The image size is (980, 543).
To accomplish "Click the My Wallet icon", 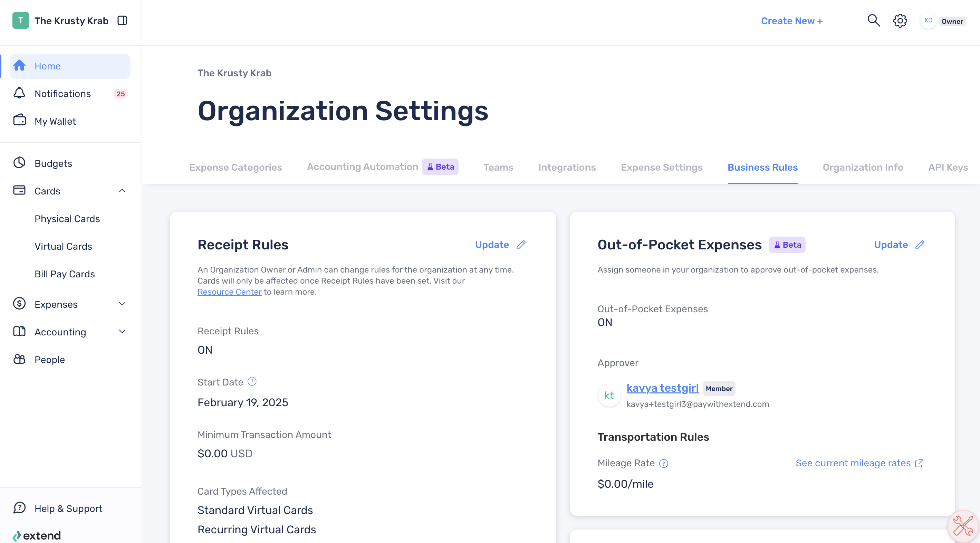I will [19, 120].
